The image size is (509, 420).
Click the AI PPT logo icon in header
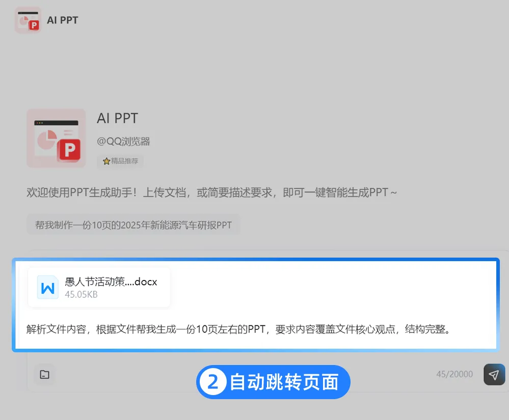click(x=28, y=20)
